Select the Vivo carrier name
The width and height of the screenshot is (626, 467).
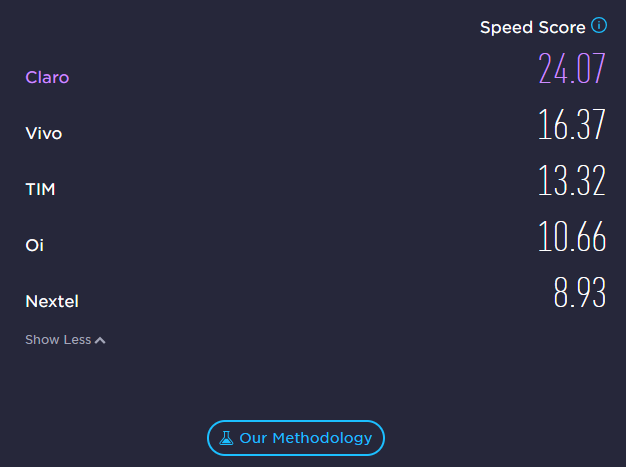44,133
